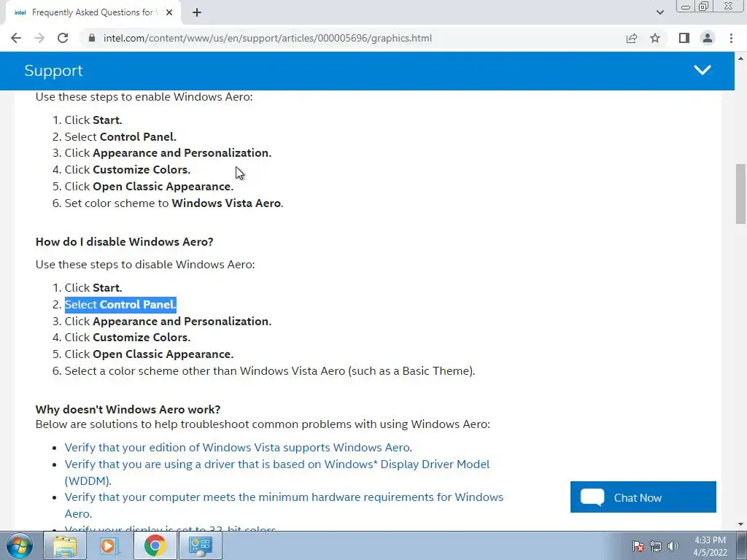
Task: Open the Windows Start orb
Action: [20, 545]
